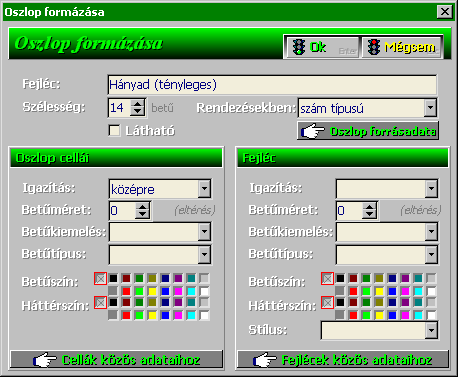Increase column cells Betűméret with up arrow
Screen dimensions: 458x377
(x=143, y=207)
